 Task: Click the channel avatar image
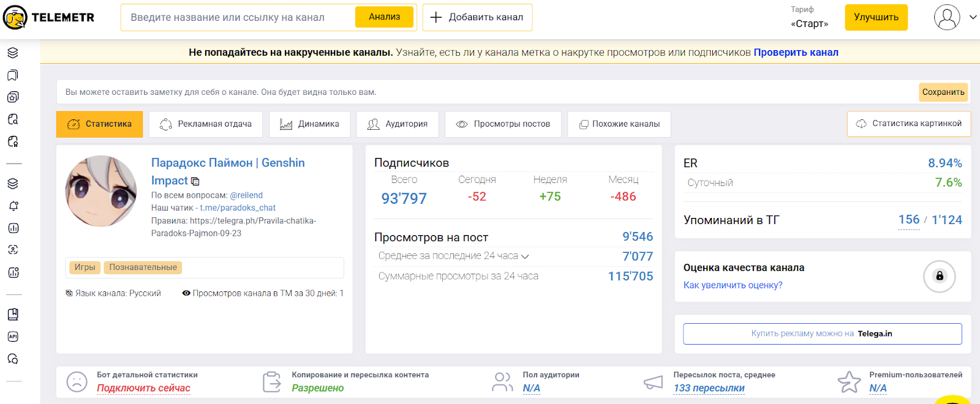coord(101,191)
